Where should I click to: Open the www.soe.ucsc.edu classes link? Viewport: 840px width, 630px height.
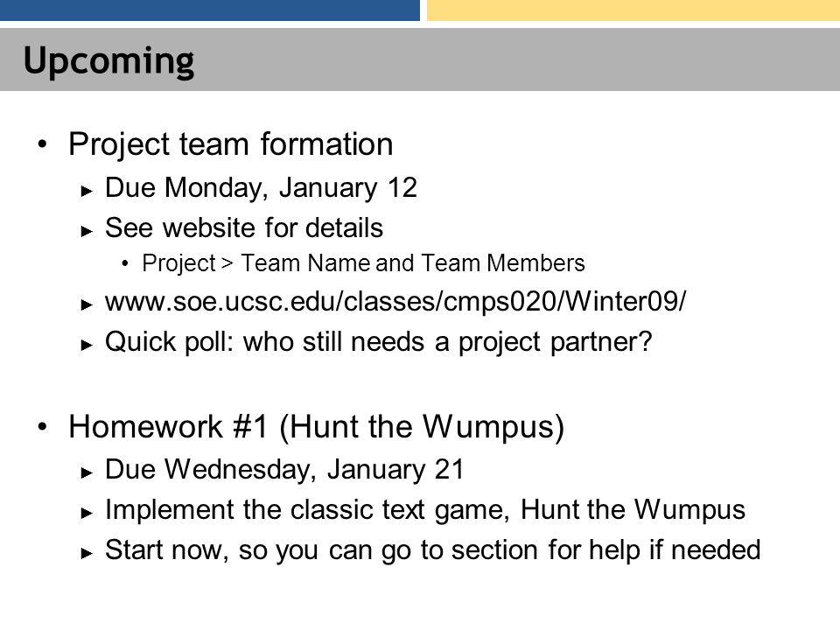point(395,302)
